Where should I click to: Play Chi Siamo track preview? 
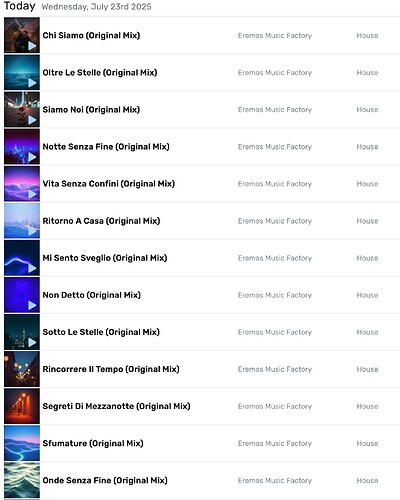32,46
